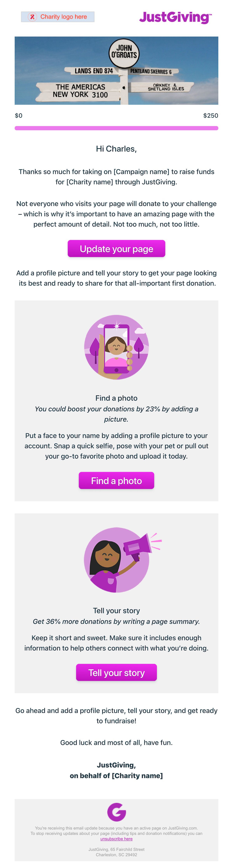This screenshot has width=233, height=868.
Task: Open the unsubscribe here link
Action: click(116, 839)
